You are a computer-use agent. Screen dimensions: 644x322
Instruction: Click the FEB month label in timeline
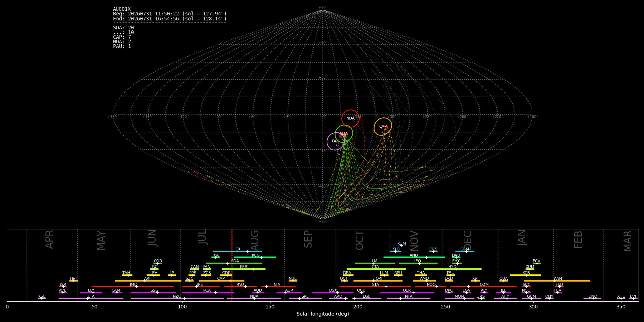click(578, 239)
